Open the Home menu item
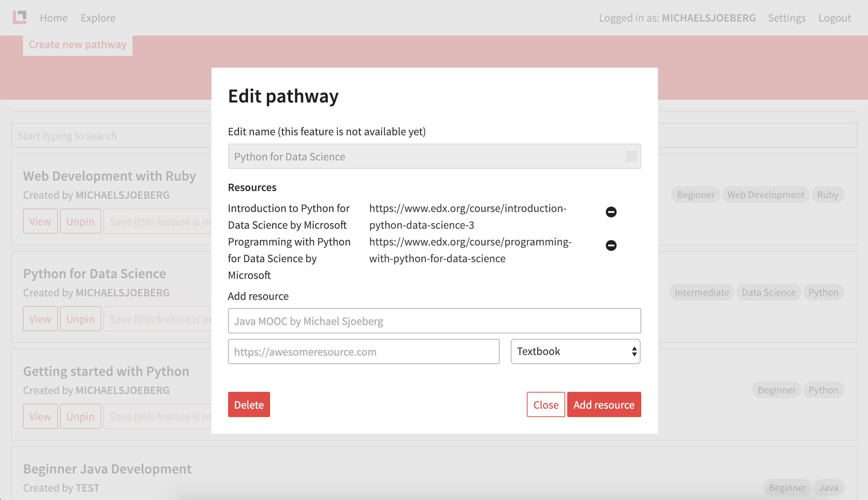868x500 pixels. pos(54,17)
